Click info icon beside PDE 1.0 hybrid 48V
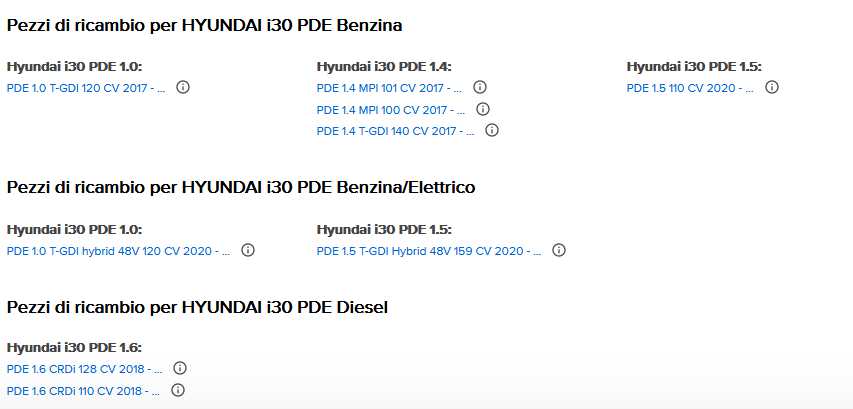The height and width of the screenshot is (409, 853). pos(248,250)
